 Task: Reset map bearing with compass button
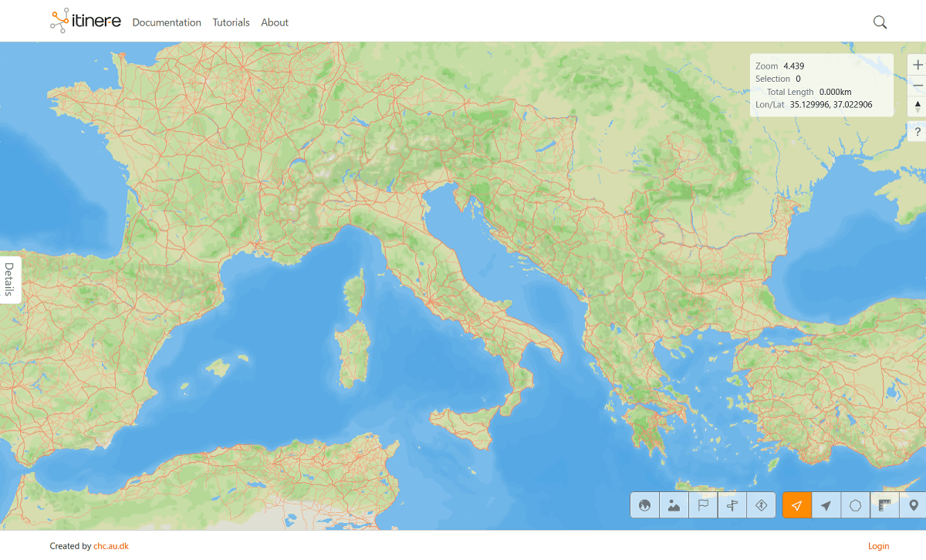(918, 106)
